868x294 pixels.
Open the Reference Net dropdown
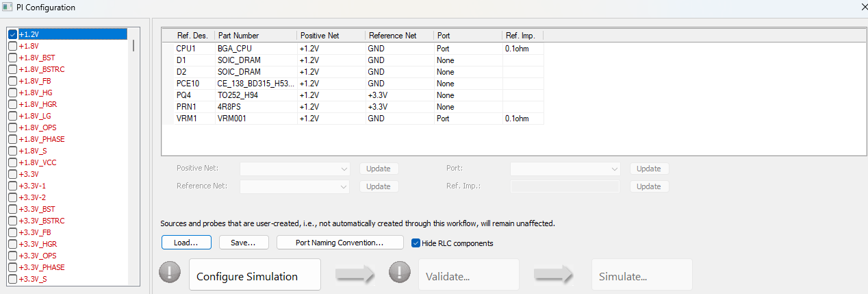pos(295,186)
